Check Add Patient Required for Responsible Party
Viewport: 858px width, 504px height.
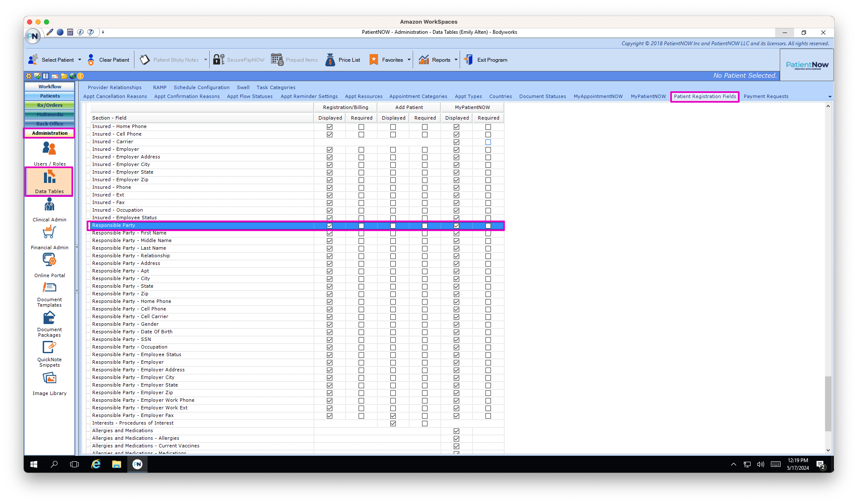pyautogui.click(x=425, y=226)
